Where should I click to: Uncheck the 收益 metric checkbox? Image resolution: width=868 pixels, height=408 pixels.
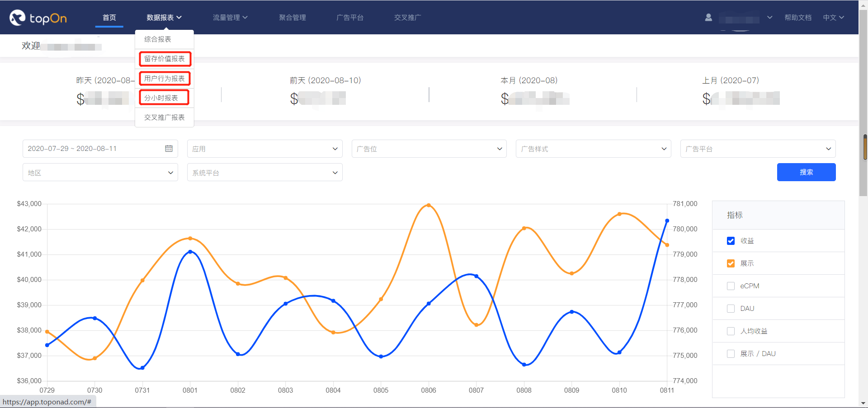pyautogui.click(x=731, y=241)
